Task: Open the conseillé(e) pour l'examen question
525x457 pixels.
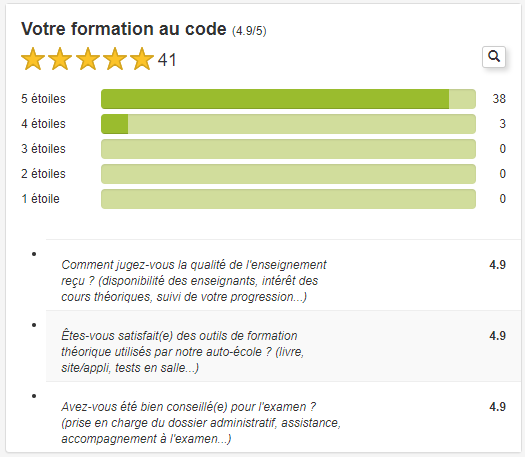Action: [283, 417]
